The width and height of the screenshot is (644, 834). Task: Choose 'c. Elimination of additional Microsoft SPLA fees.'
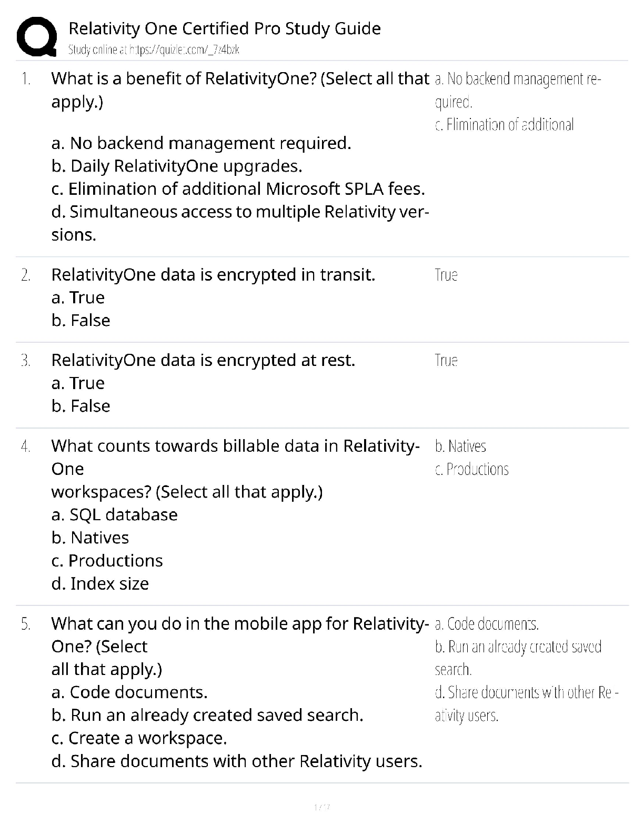[x=238, y=189]
